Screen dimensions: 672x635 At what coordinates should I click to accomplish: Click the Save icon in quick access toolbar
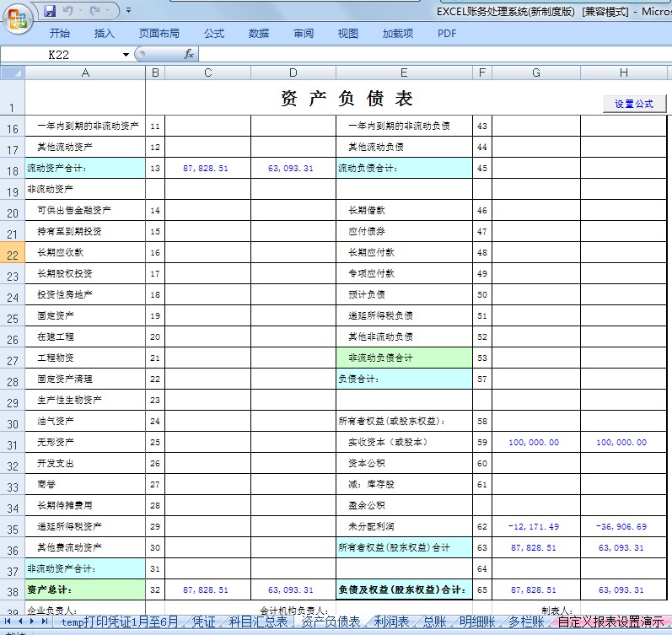(50, 11)
